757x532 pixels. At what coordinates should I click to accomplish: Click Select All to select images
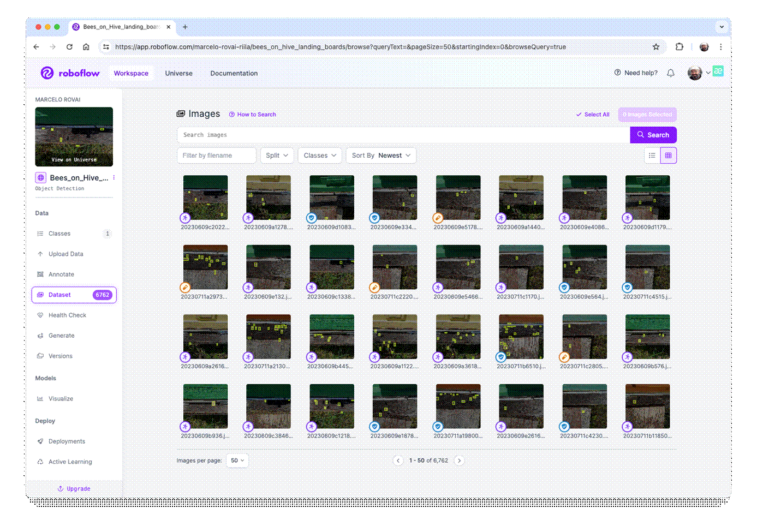pyautogui.click(x=593, y=115)
